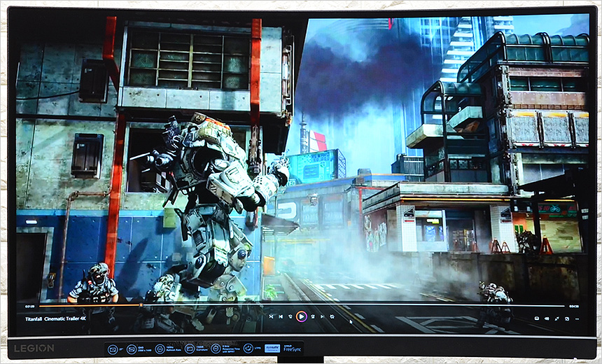
Task: Switch to mini player view
Action: pyautogui.click(x=567, y=318)
